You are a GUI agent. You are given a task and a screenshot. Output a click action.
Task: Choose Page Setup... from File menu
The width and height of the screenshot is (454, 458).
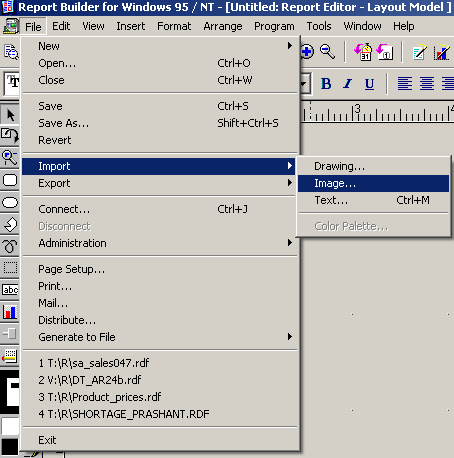(x=159, y=269)
